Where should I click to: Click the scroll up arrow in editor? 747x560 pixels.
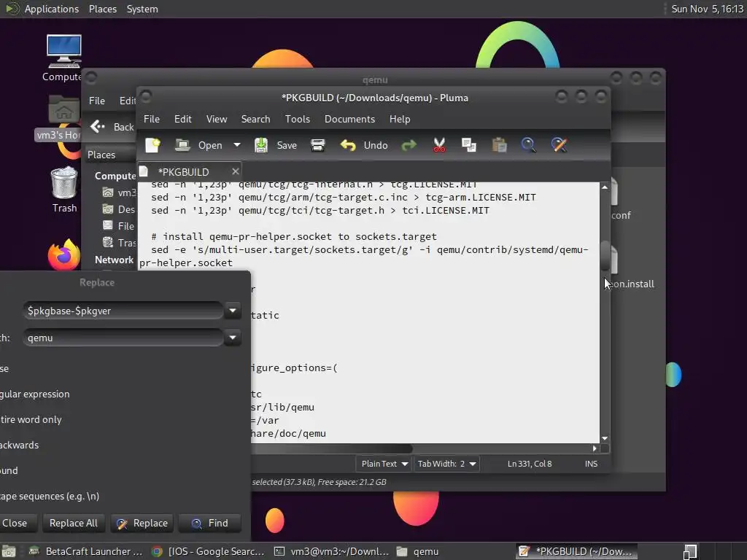605,187
